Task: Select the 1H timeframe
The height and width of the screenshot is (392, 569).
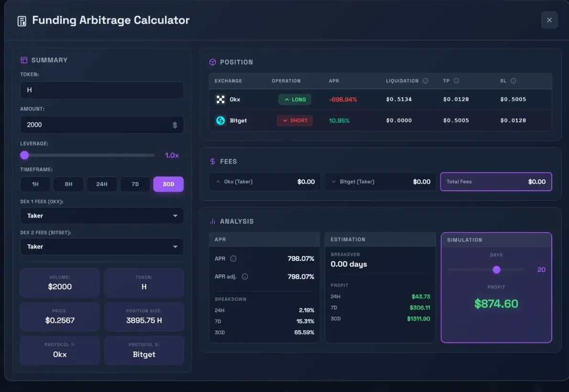Action: (35, 184)
